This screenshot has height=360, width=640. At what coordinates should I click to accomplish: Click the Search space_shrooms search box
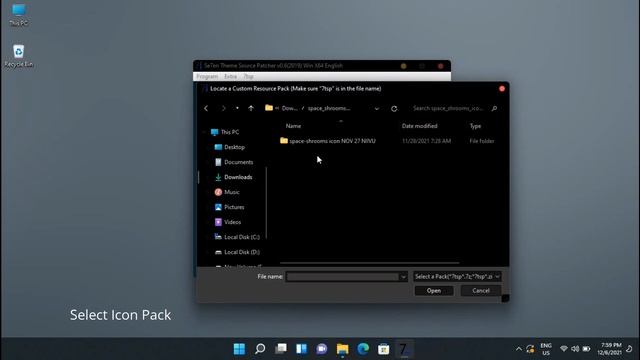[448, 108]
